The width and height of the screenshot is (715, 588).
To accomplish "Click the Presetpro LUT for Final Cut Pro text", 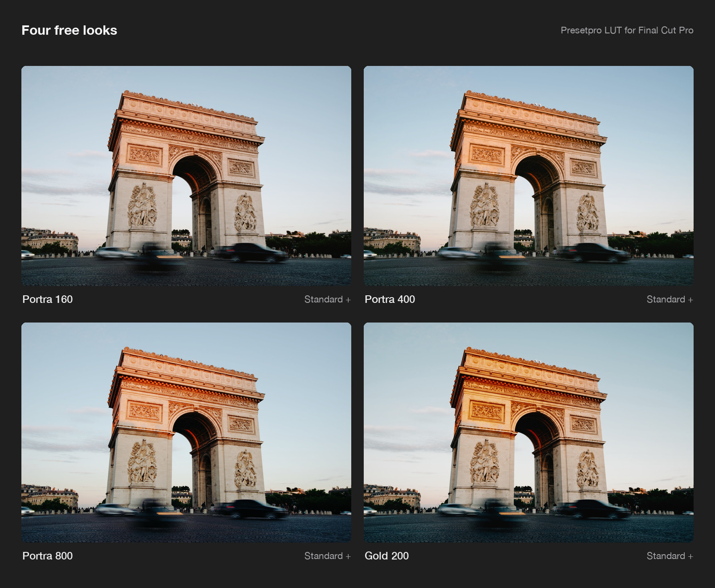I will pyautogui.click(x=627, y=30).
